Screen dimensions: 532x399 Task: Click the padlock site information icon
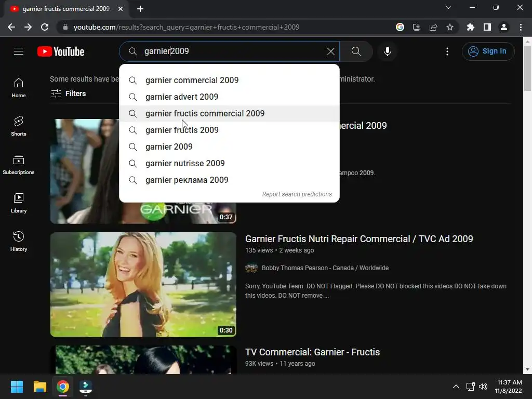tap(65, 27)
